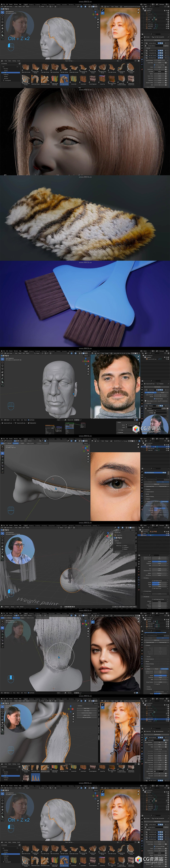Click the pan hand icon near bald head gizmo
The height and width of the screenshot is (868, 170).
[88, 369]
